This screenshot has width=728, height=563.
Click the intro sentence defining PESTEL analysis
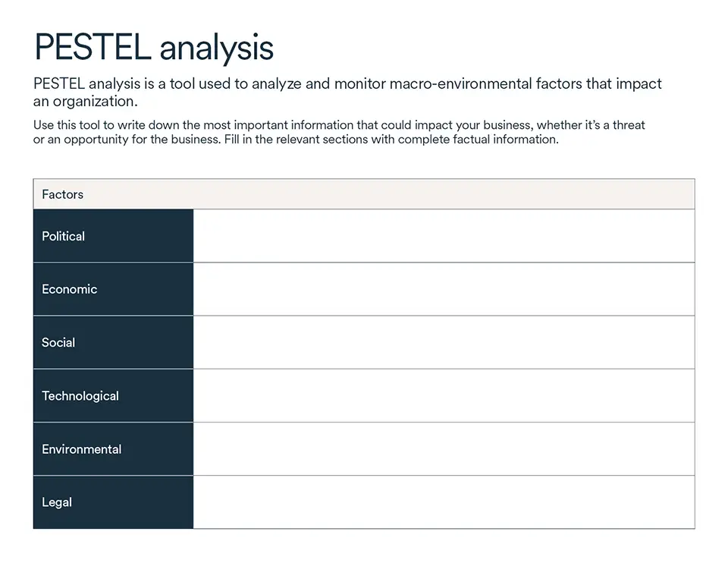click(x=347, y=92)
